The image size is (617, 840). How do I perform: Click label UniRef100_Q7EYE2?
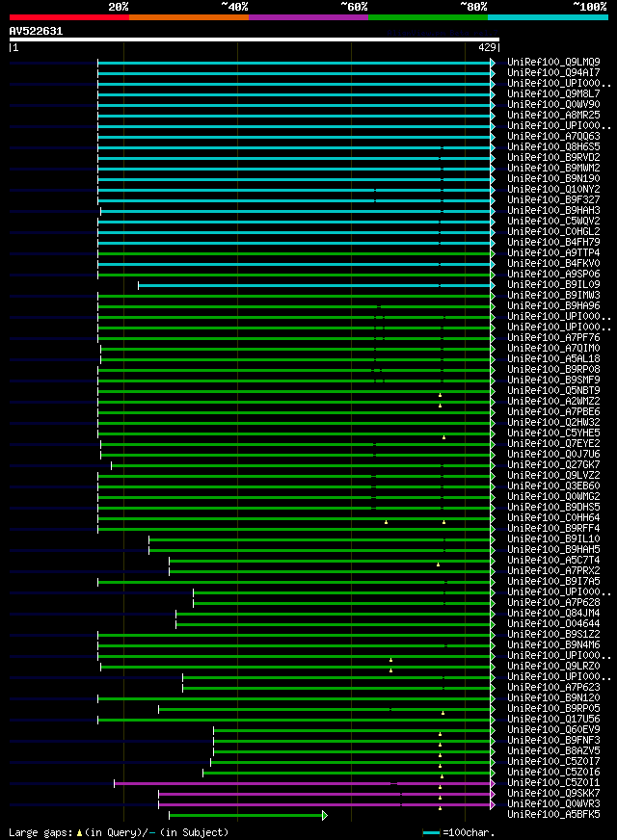tap(553, 443)
